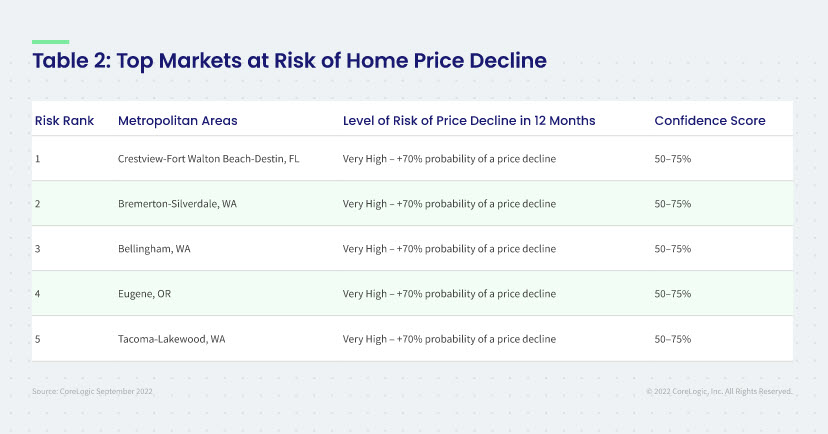
Task: Click the Source: CoreLogic September 2022 footnote
Action: pos(92,391)
